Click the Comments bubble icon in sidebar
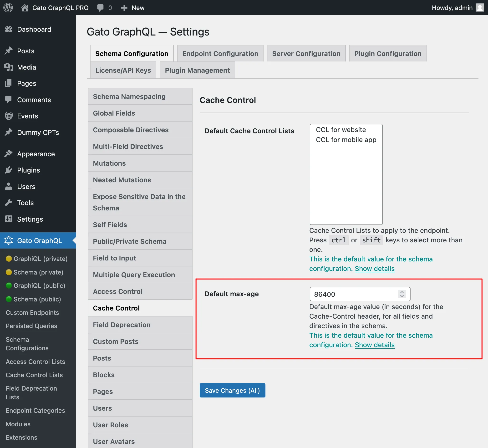The width and height of the screenshot is (488, 448). (x=9, y=100)
